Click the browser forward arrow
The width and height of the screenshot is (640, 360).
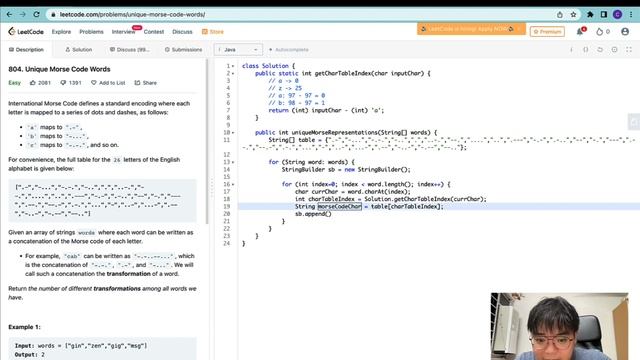[x=22, y=14]
